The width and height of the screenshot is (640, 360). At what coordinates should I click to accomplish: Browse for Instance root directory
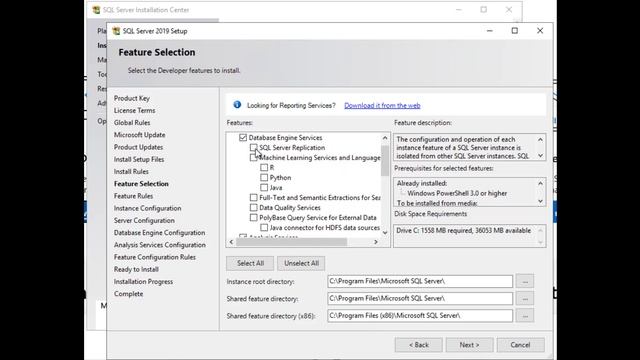pos(525,281)
